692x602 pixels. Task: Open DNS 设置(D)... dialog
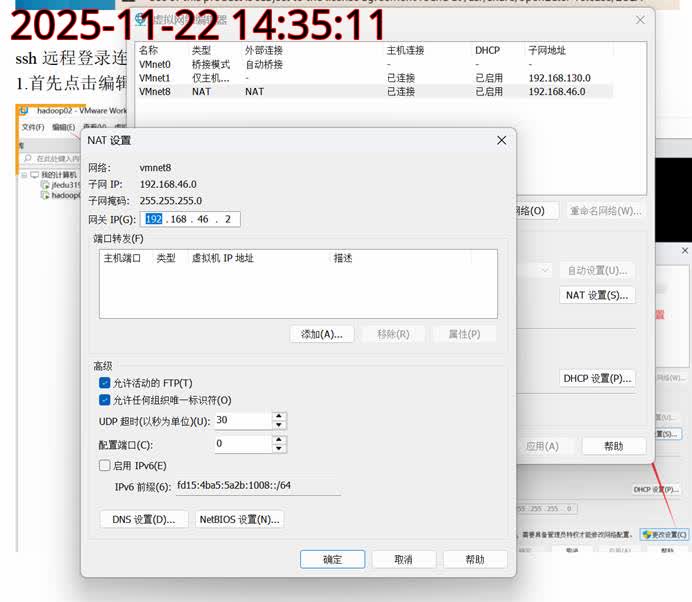tap(144, 519)
